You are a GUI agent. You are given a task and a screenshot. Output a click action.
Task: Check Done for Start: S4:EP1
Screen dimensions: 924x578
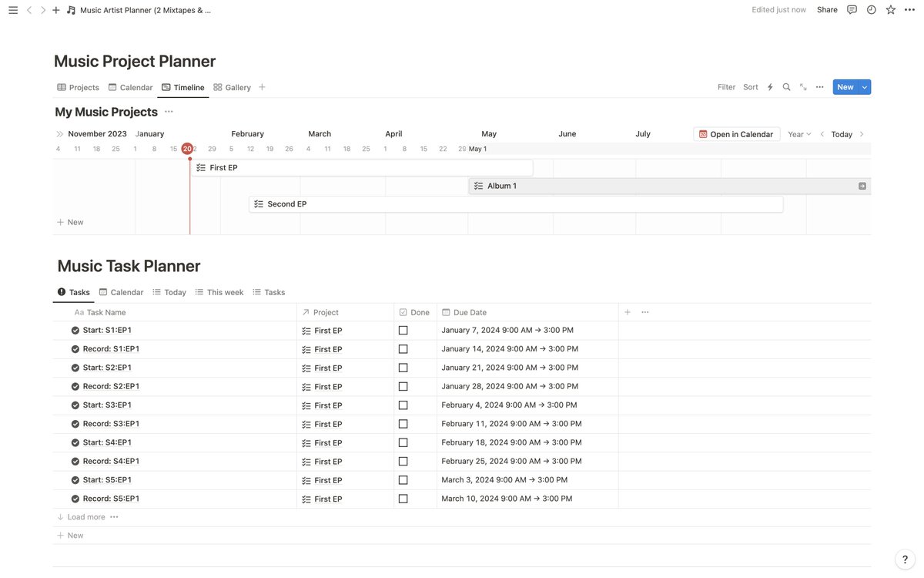(403, 442)
